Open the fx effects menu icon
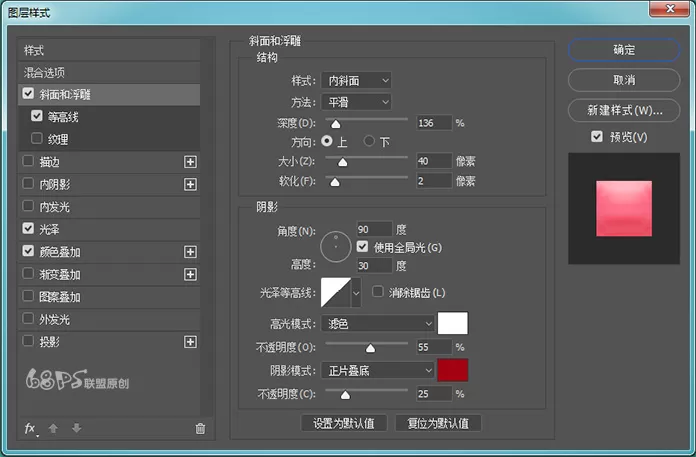The height and width of the screenshot is (457, 696). [30, 429]
